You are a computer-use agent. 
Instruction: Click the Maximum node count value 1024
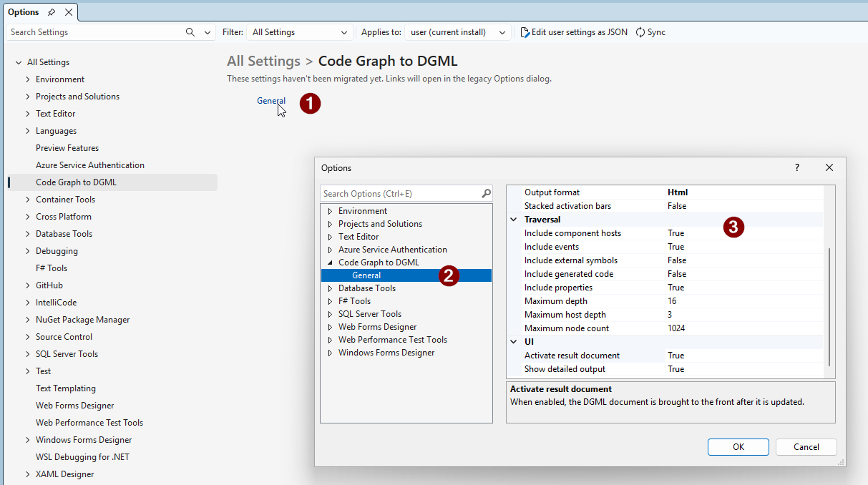pyautogui.click(x=676, y=328)
